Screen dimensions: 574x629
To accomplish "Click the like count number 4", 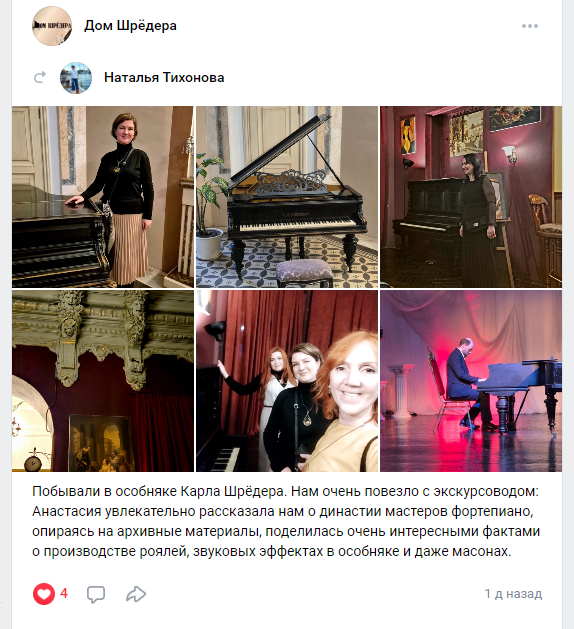I will click(64, 593).
